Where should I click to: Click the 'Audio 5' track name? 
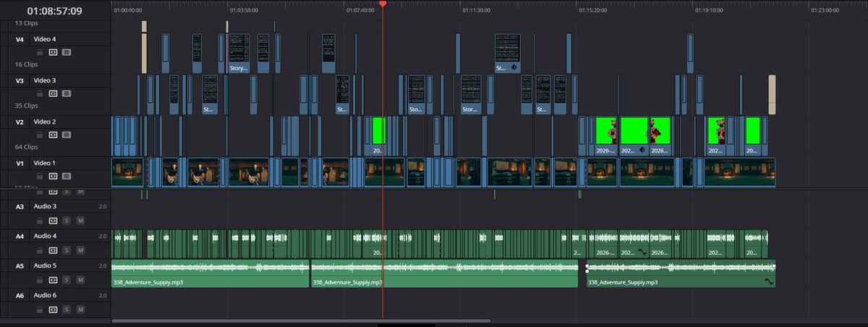tap(45, 266)
